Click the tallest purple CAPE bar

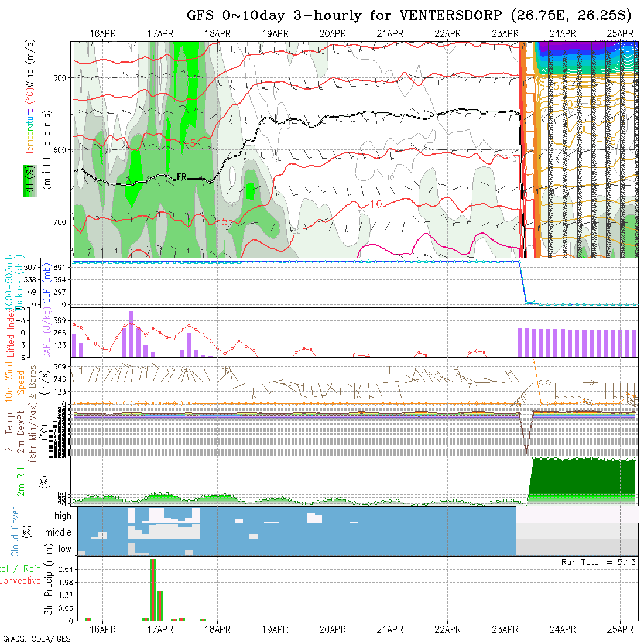click(131, 334)
